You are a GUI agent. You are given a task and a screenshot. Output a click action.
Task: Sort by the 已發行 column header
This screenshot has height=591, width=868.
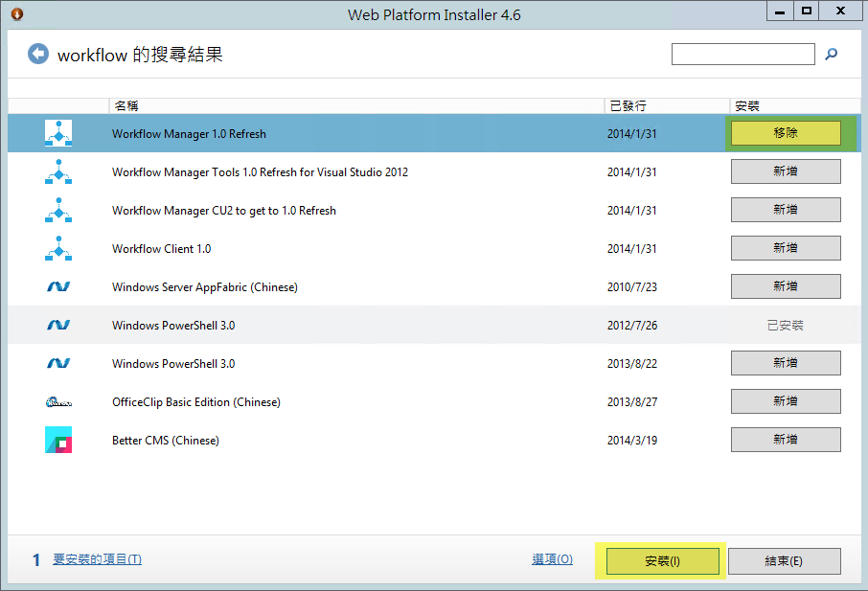pos(667,105)
